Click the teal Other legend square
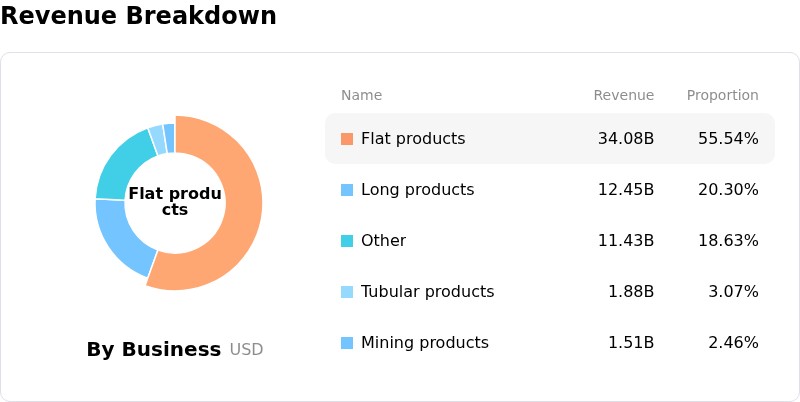 [347, 241]
